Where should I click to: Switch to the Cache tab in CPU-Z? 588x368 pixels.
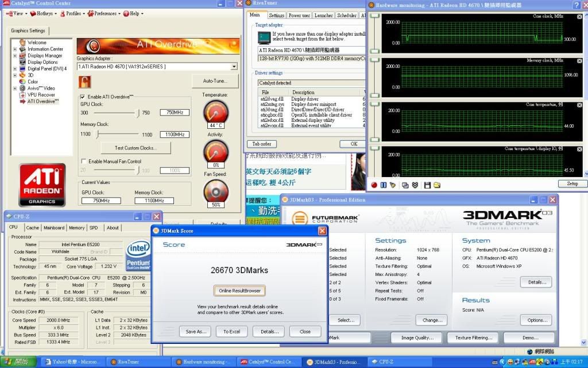pos(32,228)
